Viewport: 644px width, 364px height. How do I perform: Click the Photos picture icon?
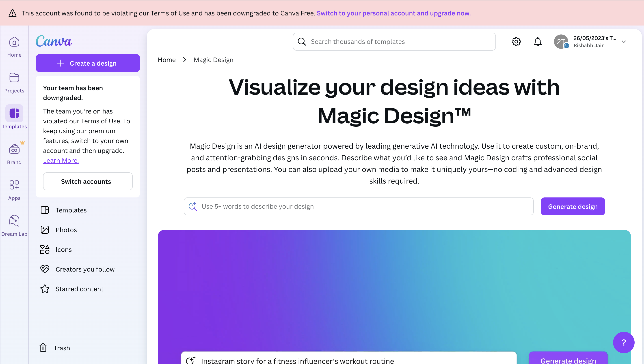click(x=45, y=230)
